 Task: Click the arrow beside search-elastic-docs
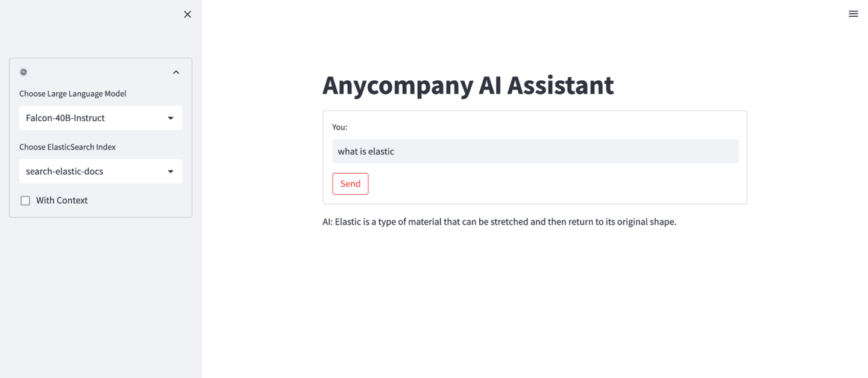(171, 172)
